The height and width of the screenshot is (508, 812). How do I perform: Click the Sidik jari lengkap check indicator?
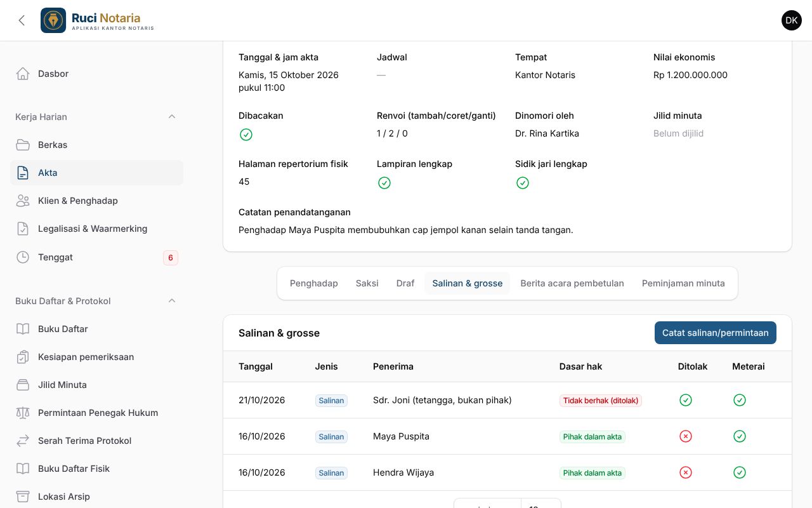pos(523,183)
